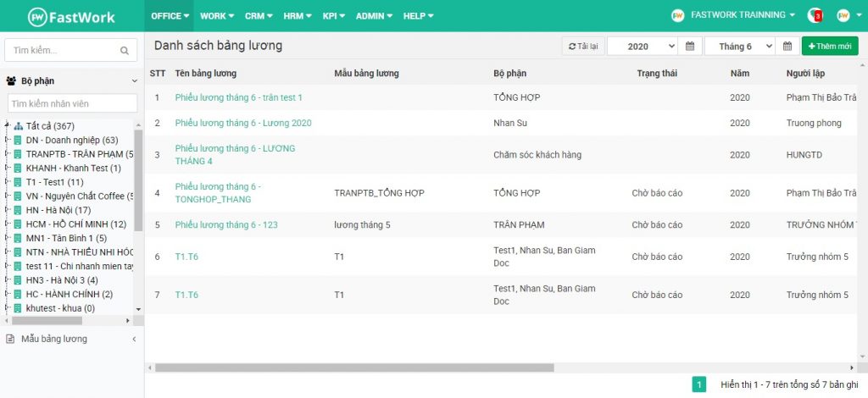
Task: Open T1.T6 link in row 6
Action: 186,257
